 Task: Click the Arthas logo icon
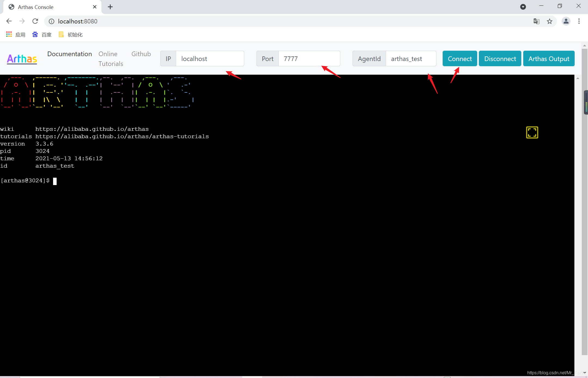pos(22,59)
